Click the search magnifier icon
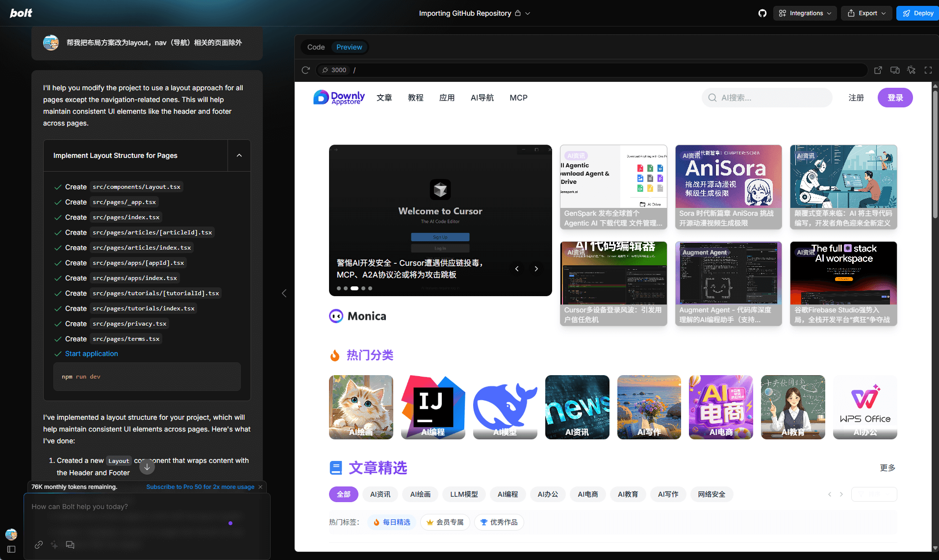 (712, 98)
